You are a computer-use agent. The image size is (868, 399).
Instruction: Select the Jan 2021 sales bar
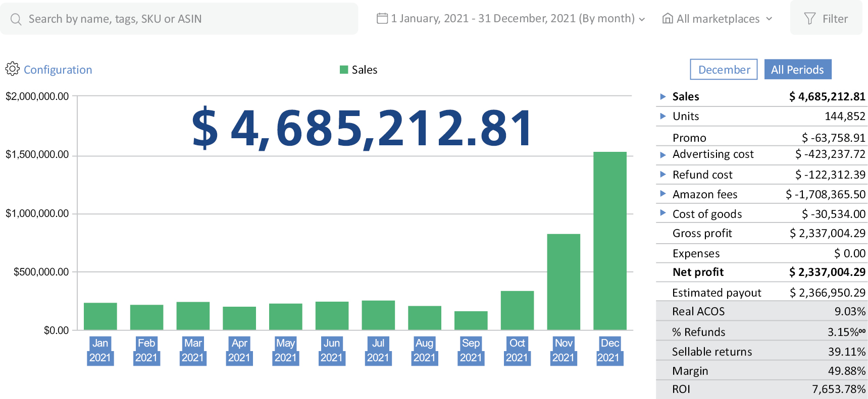(x=100, y=316)
